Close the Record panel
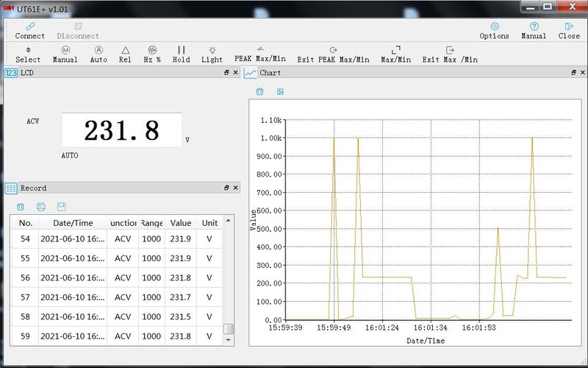This screenshot has height=368, width=588. [x=235, y=188]
